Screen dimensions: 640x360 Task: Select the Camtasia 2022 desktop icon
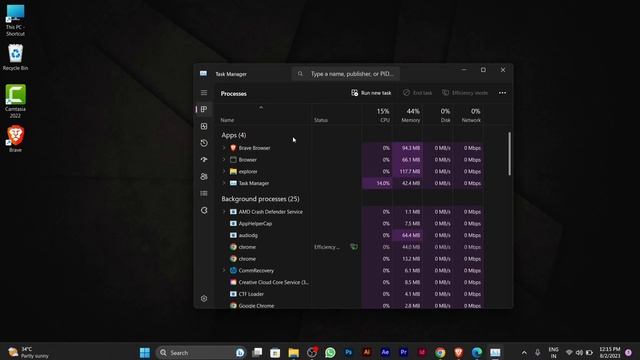15,101
